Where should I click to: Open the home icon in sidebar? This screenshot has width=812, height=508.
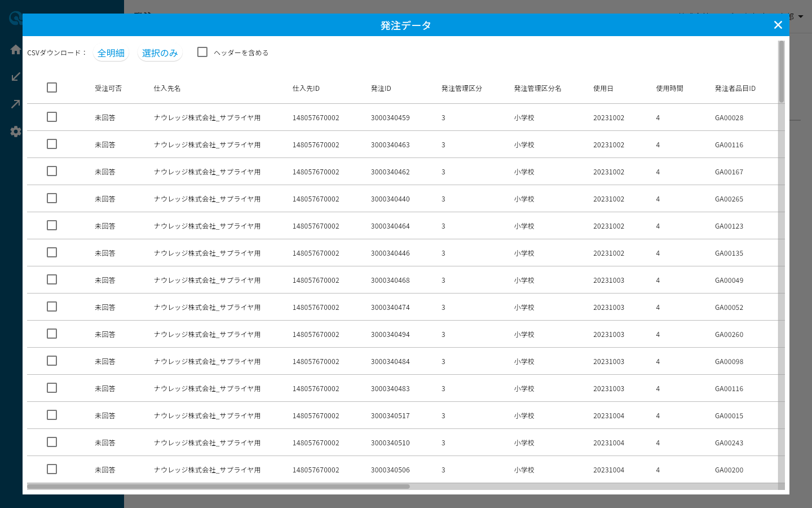pyautogui.click(x=16, y=50)
